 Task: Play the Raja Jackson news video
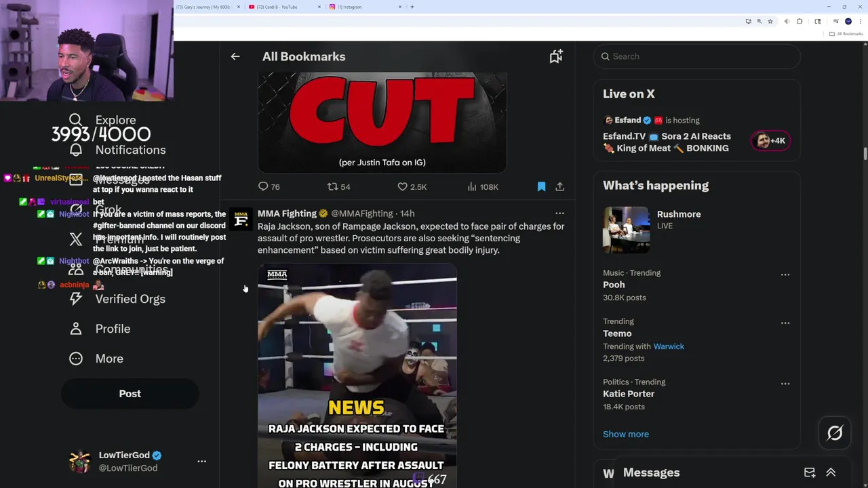tap(357, 376)
